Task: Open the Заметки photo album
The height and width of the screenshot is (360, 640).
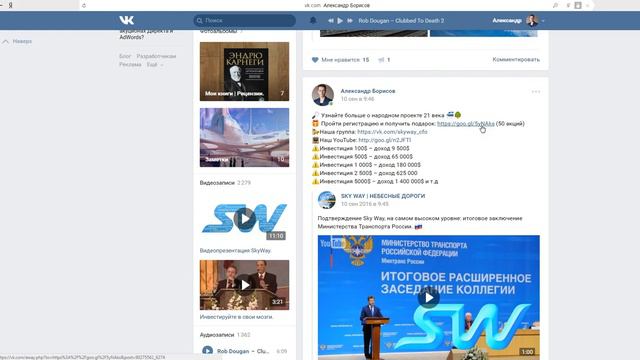Action: [x=244, y=138]
